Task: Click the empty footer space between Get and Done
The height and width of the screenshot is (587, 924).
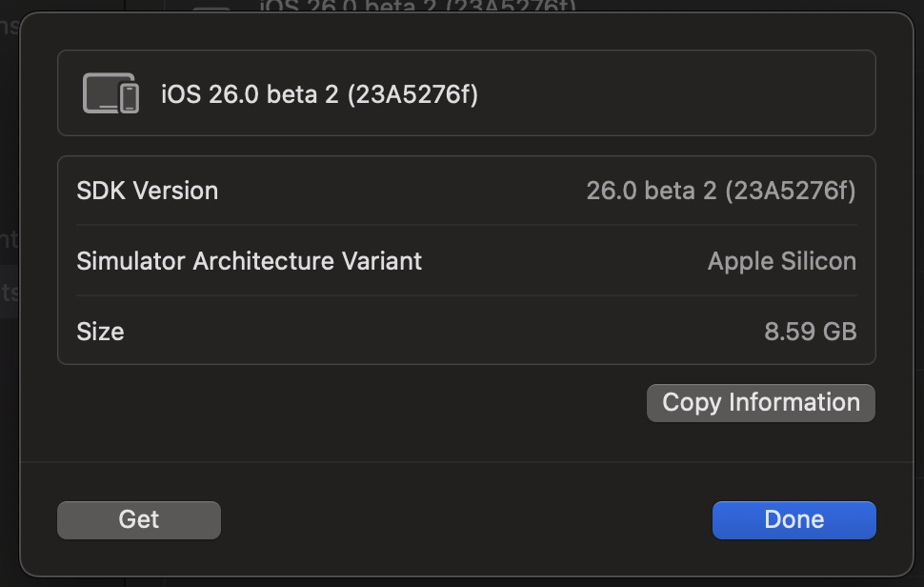Action: pyautogui.click(x=467, y=519)
